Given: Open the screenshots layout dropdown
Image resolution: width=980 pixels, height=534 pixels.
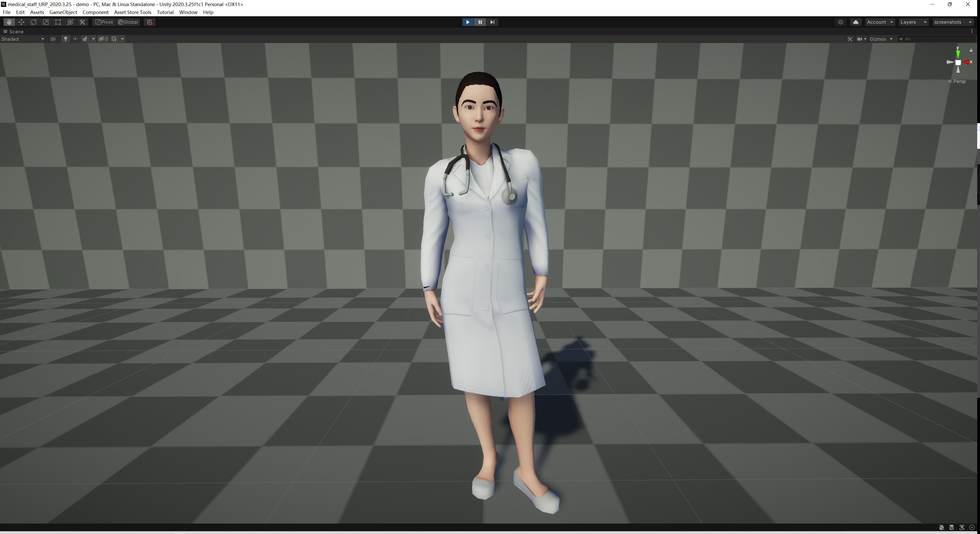Looking at the screenshot, I should click(x=953, y=22).
